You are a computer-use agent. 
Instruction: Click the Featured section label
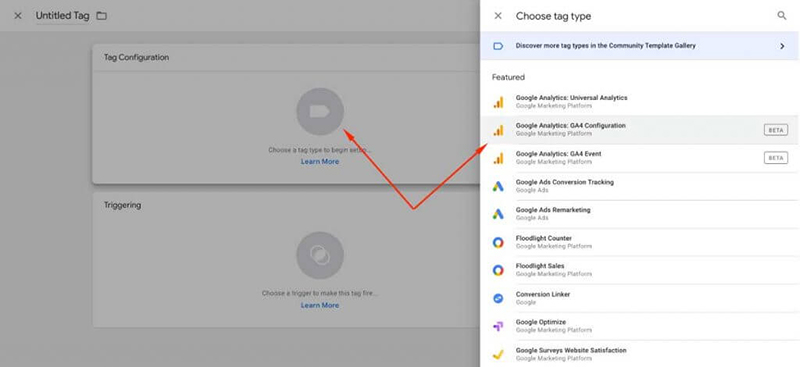pyautogui.click(x=508, y=77)
